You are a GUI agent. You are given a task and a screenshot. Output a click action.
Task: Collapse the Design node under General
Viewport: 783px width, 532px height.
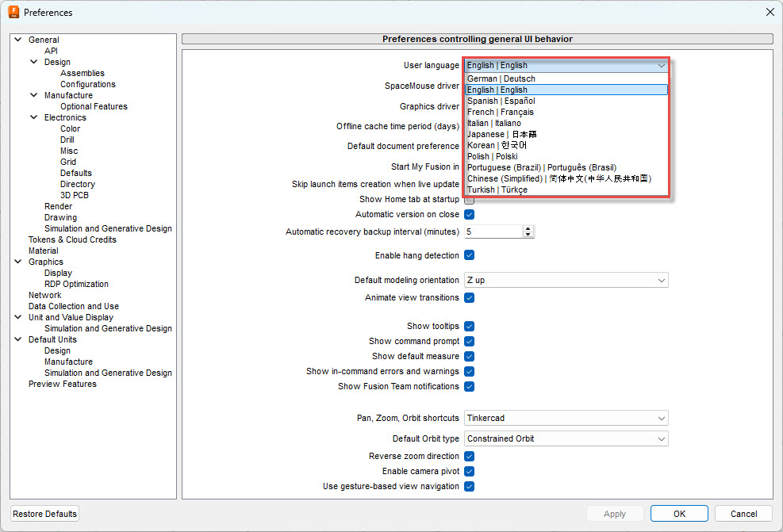[x=34, y=62]
